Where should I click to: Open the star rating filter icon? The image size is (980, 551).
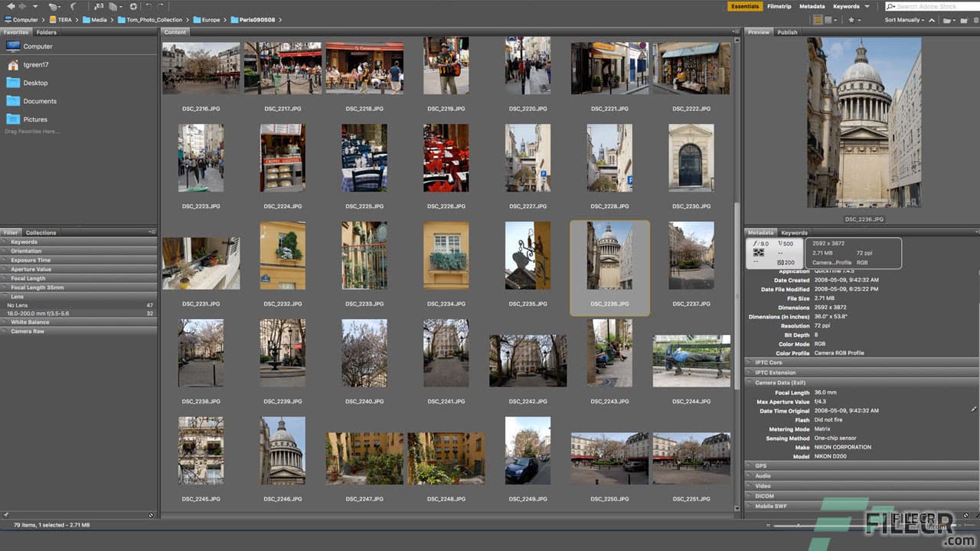[851, 20]
